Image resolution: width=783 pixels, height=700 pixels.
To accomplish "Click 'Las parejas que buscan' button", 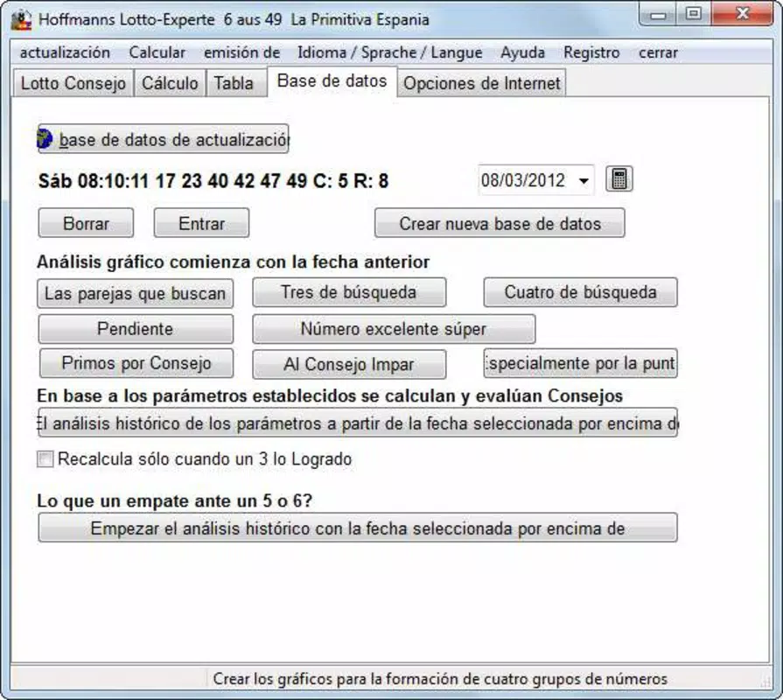I will [x=136, y=294].
